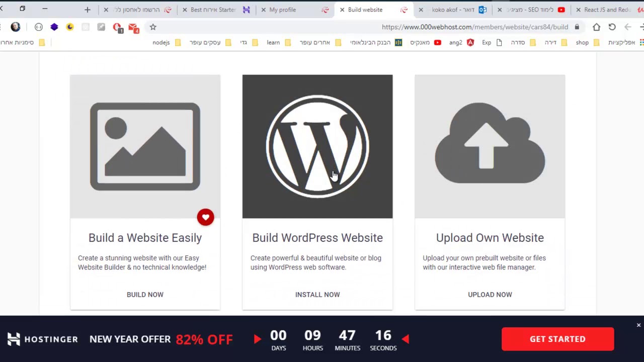Open the 'סימניות אחרות' other bookmarks folder
Viewport: 644px width, 362px height.
[x=22, y=43]
